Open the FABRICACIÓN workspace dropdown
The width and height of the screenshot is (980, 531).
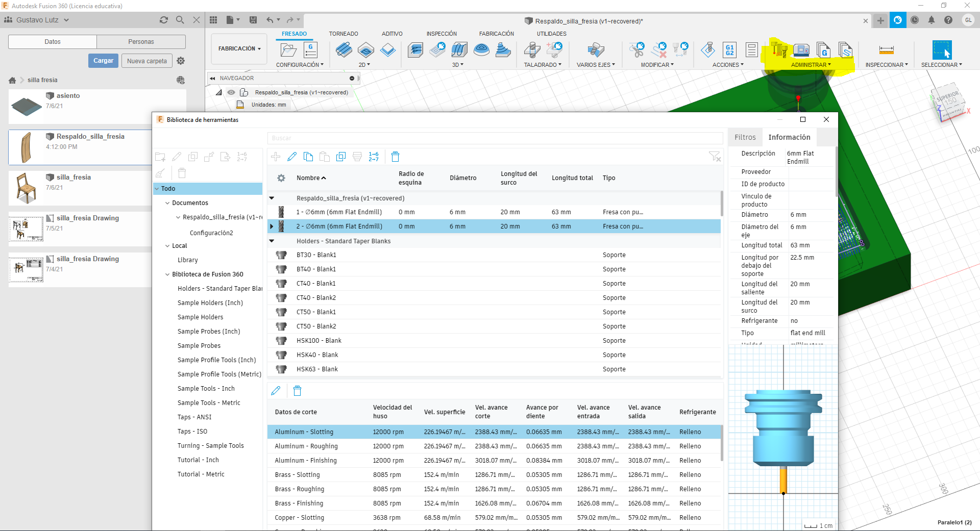(x=239, y=48)
